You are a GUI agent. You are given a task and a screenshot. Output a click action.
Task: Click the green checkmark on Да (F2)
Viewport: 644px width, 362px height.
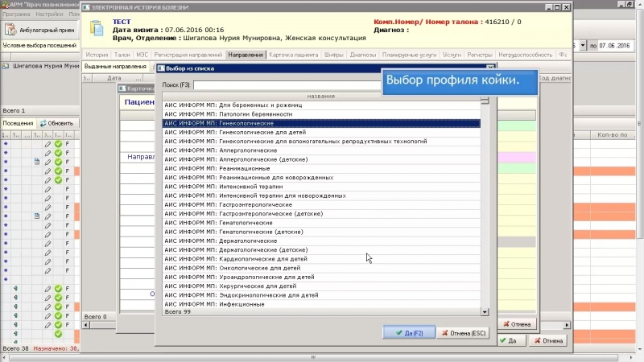[398, 332]
